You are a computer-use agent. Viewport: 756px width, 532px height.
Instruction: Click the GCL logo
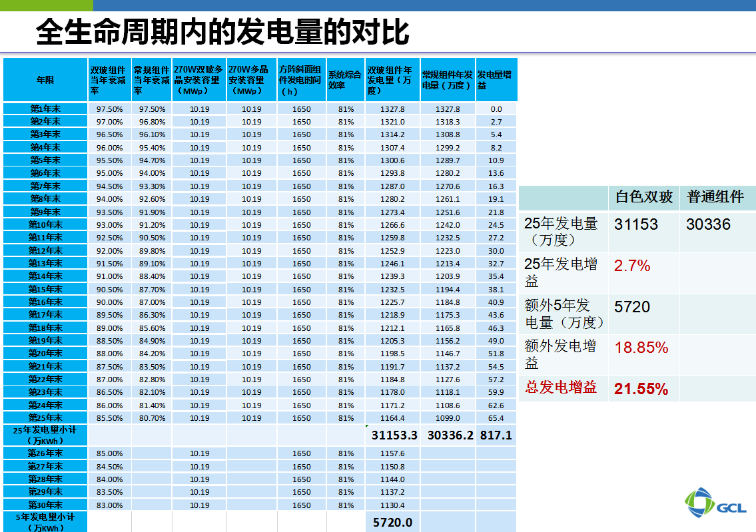pyautogui.click(x=716, y=503)
